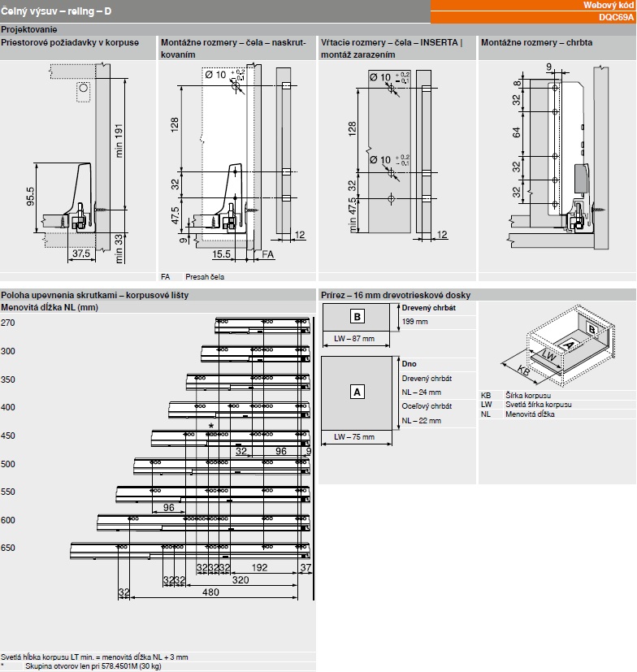Viewport: 637px width, 672px height.
Task: Click the Poloha upevnenia skrutkami section heading
Action: (94, 295)
